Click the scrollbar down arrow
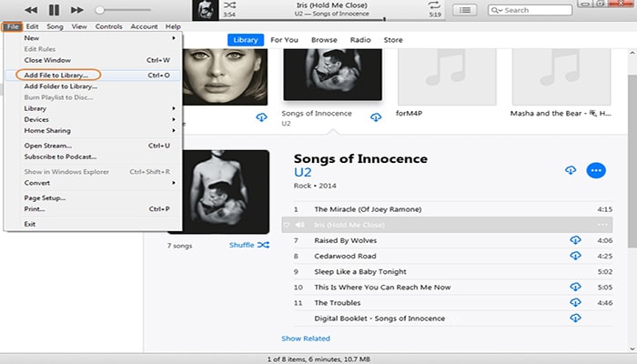The width and height of the screenshot is (637, 364). point(632,349)
